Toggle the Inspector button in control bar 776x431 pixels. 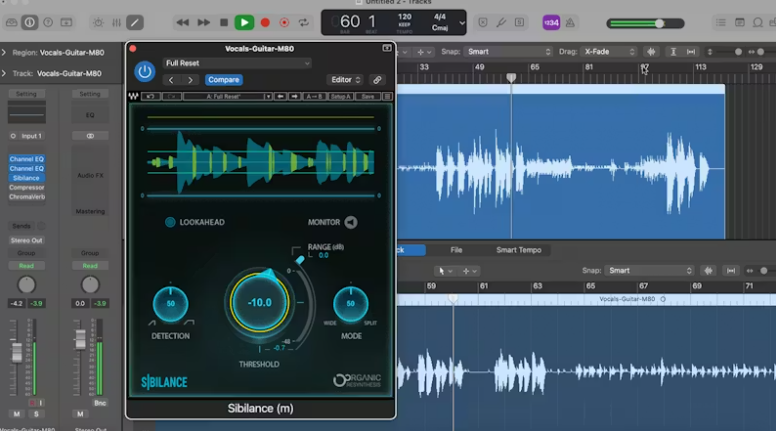[x=30, y=23]
